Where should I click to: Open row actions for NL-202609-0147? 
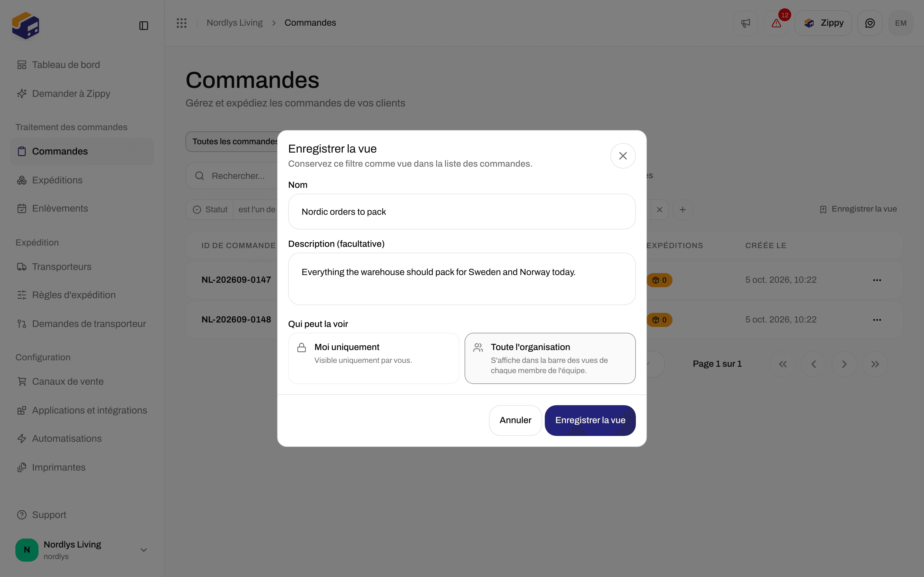click(877, 280)
